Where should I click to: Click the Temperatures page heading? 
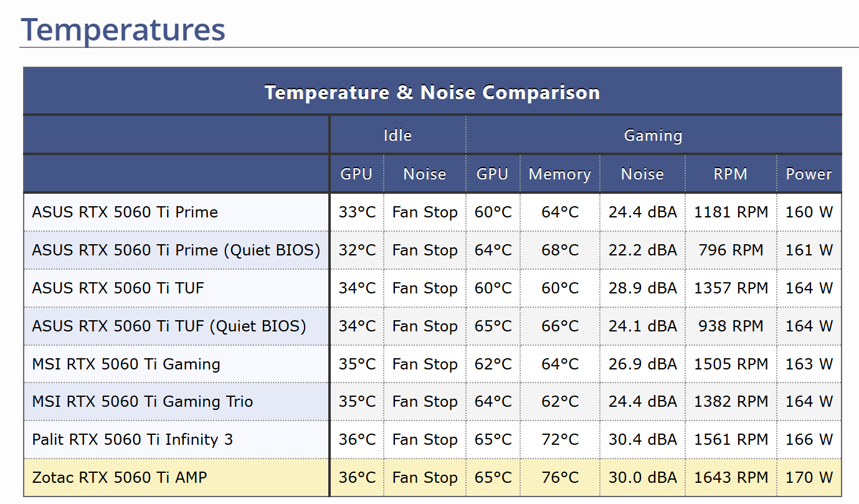click(123, 29)
